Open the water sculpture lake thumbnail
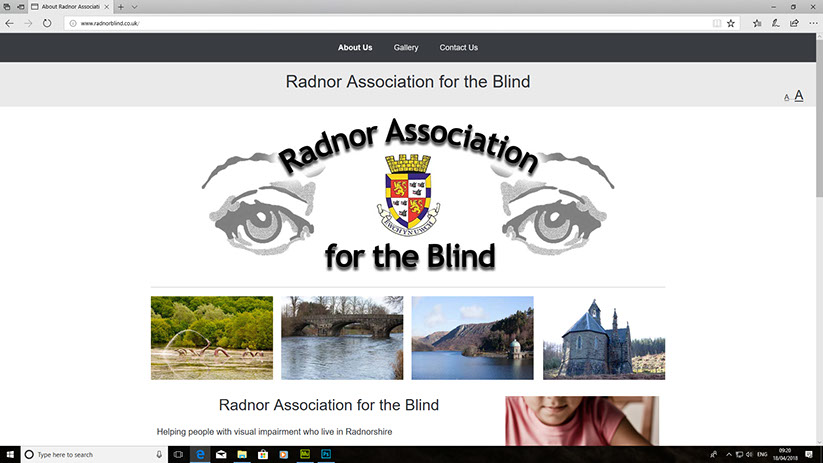This screenshot has width=823, height=463. 212,338
